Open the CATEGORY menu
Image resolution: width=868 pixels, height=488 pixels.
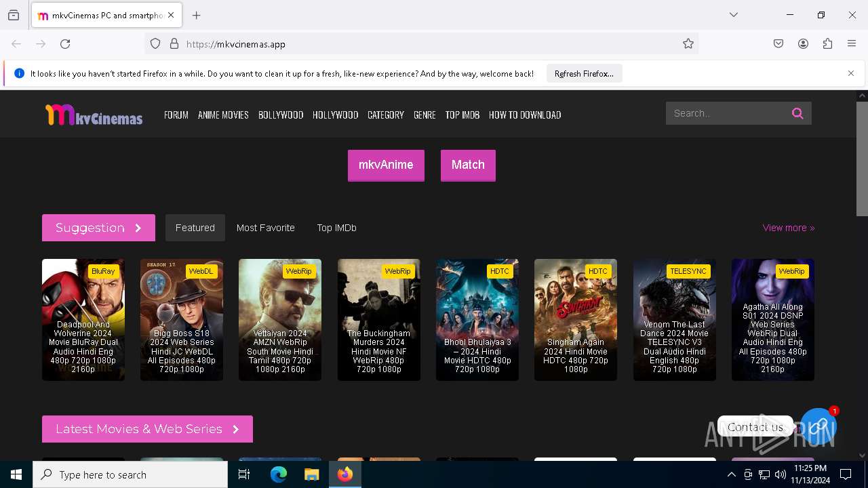(x=386, y=115)
